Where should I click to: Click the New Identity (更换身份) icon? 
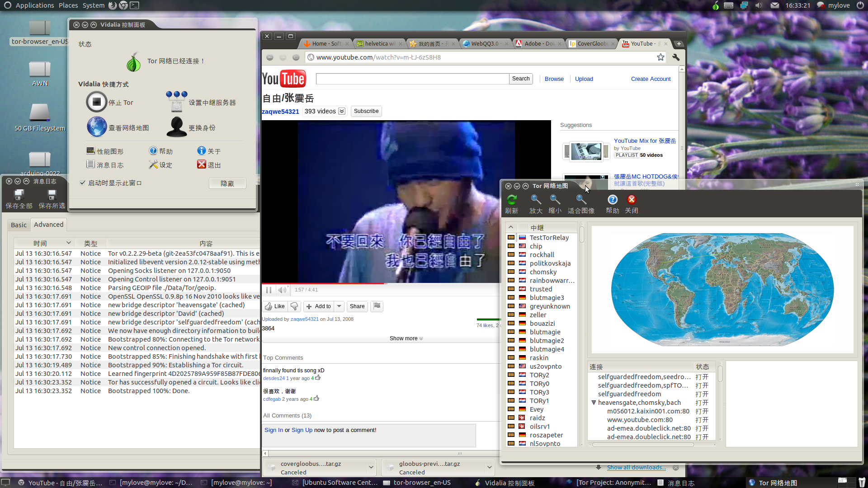click(x=176, y=127)
